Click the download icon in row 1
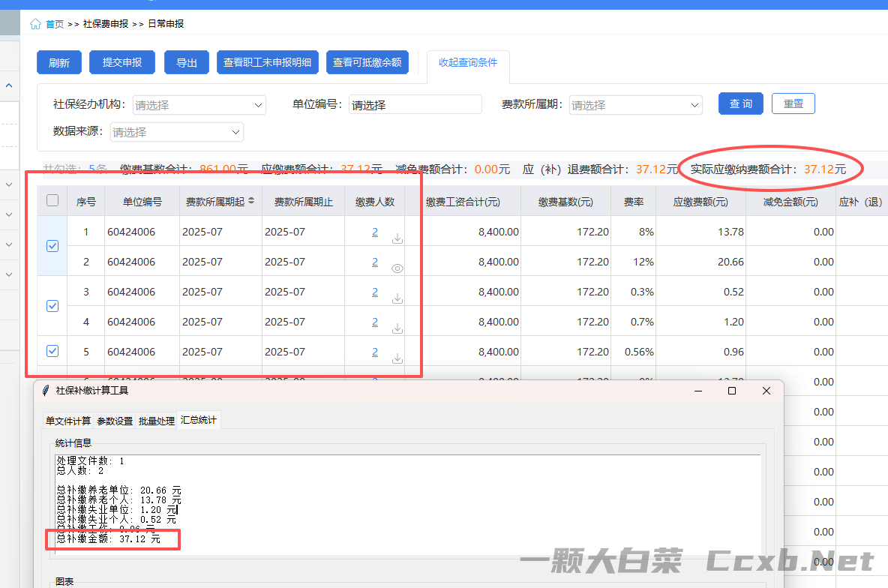The width and height of the screenshot is (888, 588). 397,238
